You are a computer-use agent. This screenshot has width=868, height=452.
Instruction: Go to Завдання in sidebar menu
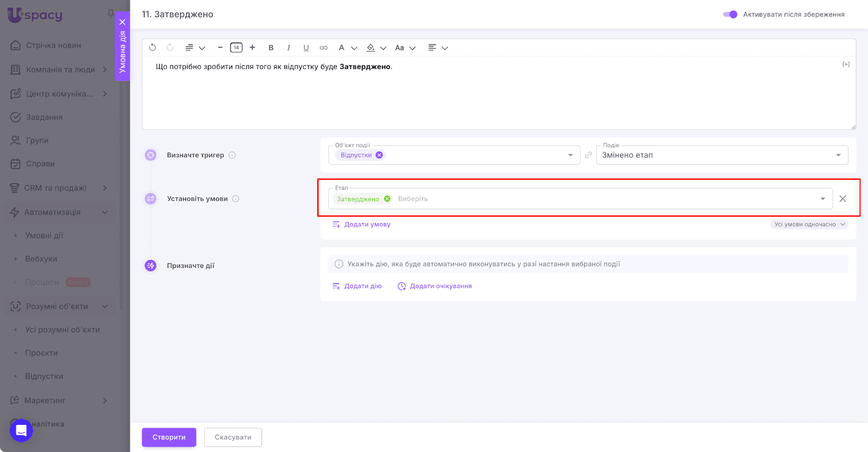point(44,117)
